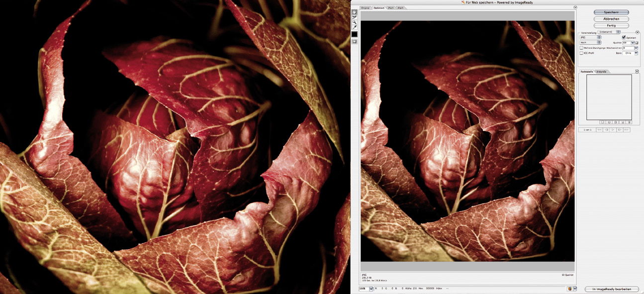Enable Mehrere Durchgänge checkbox
Screen dimensions: 644x294
tap(581, 48)
